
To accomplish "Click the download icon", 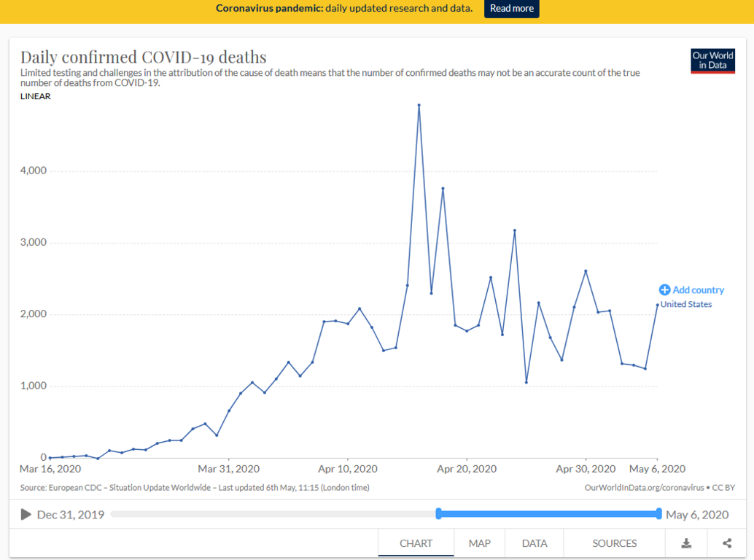I will 686,543.
